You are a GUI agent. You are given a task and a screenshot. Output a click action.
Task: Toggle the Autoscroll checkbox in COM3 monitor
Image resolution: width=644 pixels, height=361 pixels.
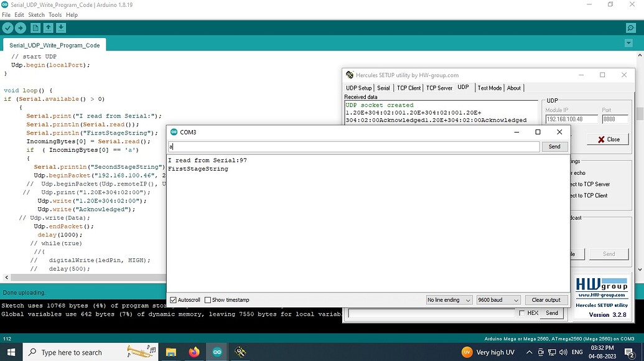click(x=172, y=299)
